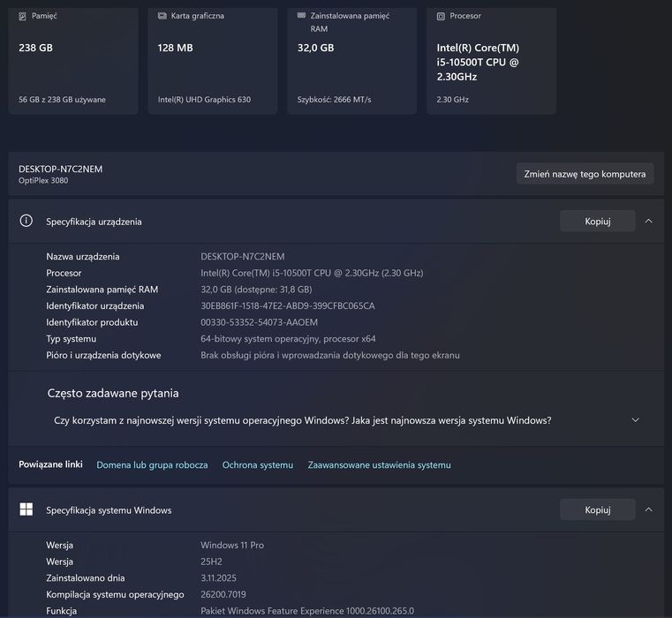Copy Windows specs with Kopiuj button
The image size is (672, 618).
click(598, 509)
